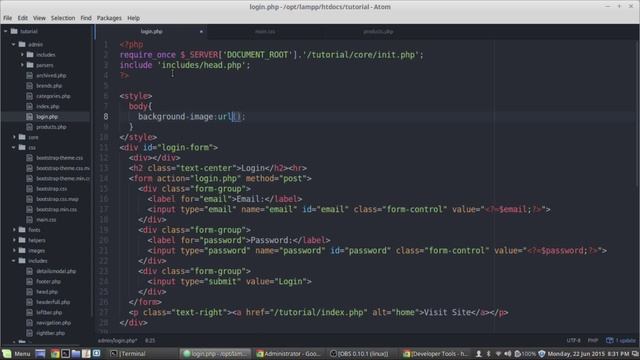Click the core folder icon
This screenshot has width=640, height=360.
(x=22, y=137)
